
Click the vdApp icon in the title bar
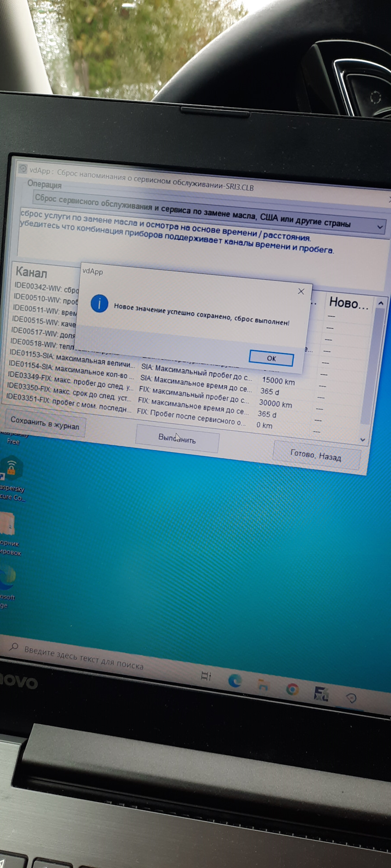pyautogui.click(x=23, y=169)
